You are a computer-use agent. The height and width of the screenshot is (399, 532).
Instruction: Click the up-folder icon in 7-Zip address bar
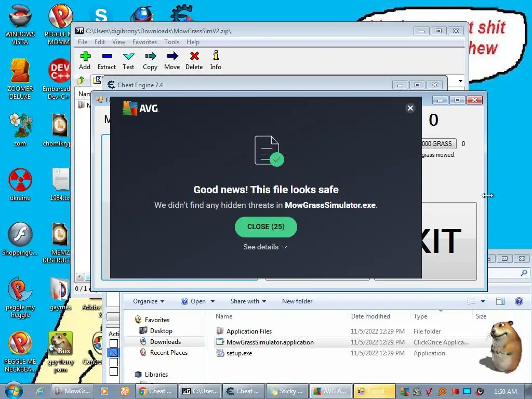(81, 81)
